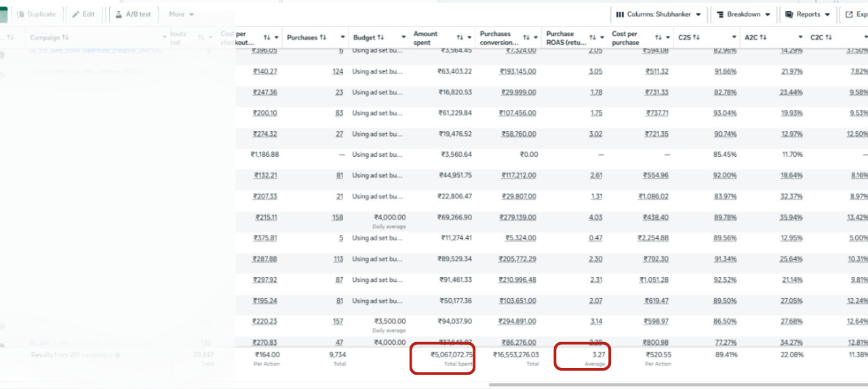This screenshot has height=389, width=868.
Task: Sort table by Purchases column arrows
Action: click(323, 37)
